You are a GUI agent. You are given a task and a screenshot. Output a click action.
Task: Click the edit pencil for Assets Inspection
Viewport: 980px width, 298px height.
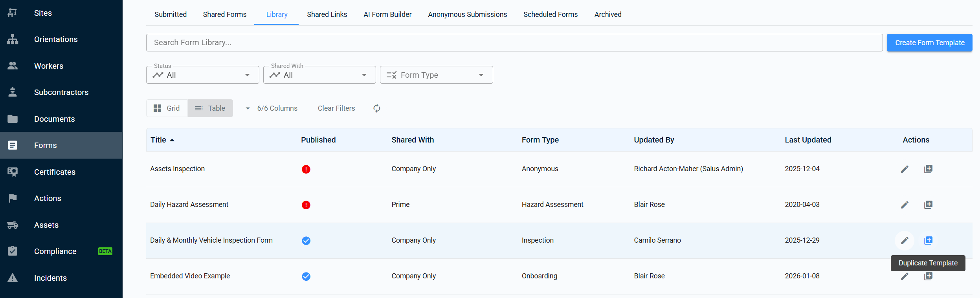click(x=905, y=169)
